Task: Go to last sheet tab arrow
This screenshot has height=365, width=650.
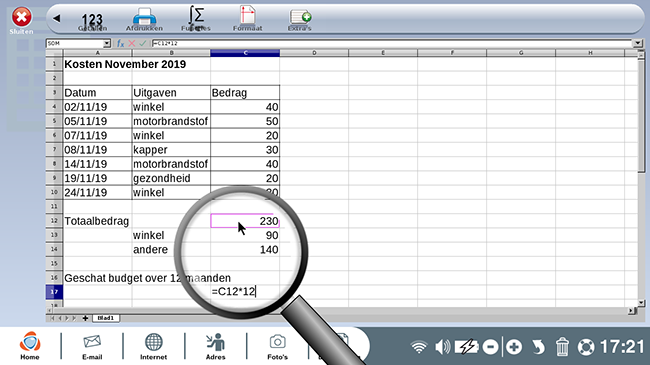Action: coord(75,318)
